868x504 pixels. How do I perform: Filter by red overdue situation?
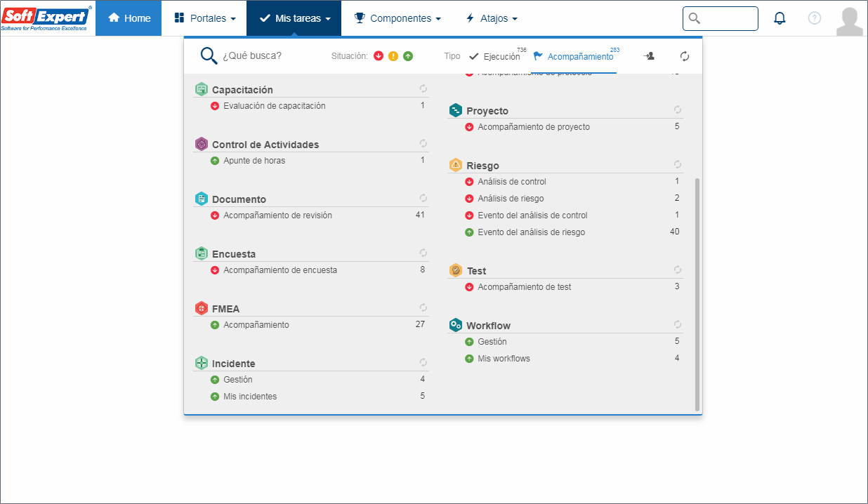point(379,56)
